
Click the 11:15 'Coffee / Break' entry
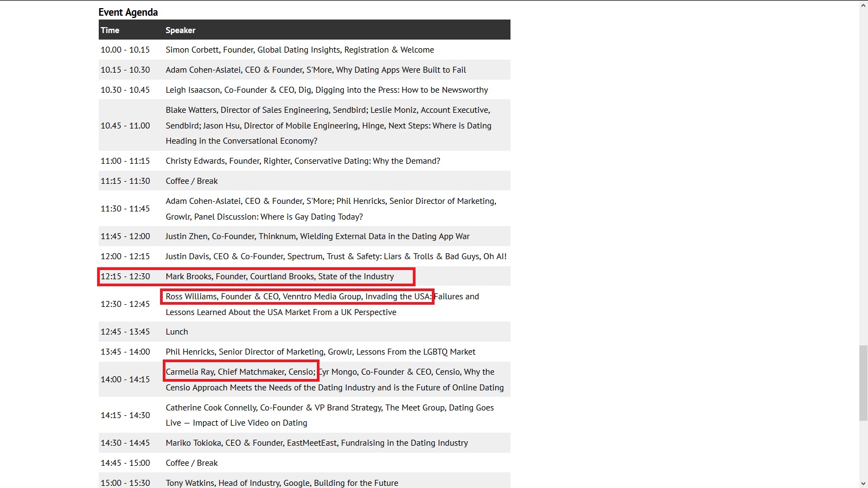click(x=192, y=181)
